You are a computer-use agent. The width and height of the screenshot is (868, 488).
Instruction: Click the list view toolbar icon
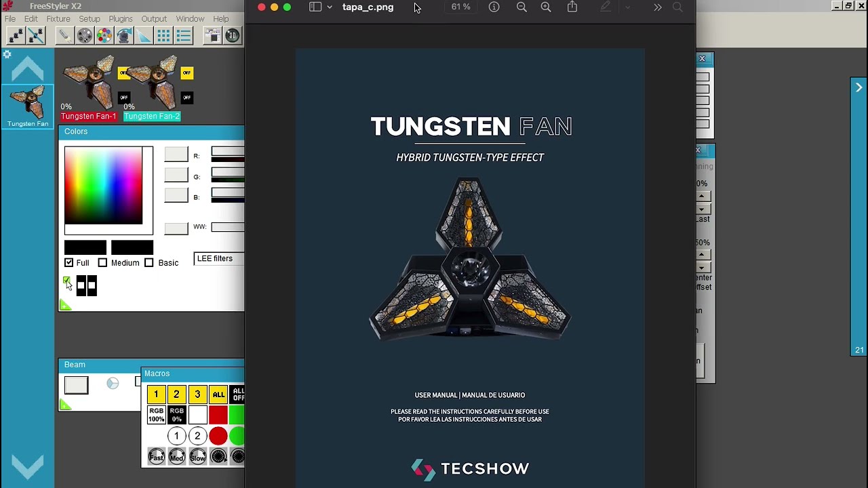pyautogui.click(x=184, y=35)
